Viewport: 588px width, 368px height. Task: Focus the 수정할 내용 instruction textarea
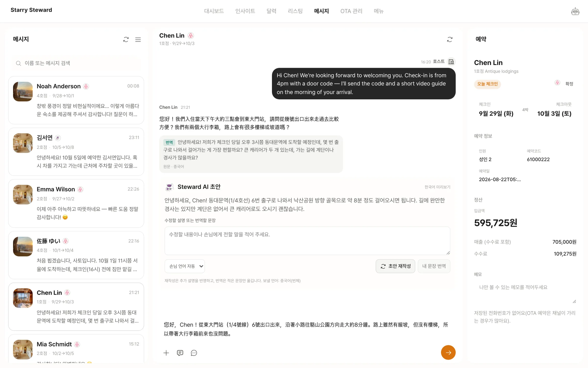307,241
